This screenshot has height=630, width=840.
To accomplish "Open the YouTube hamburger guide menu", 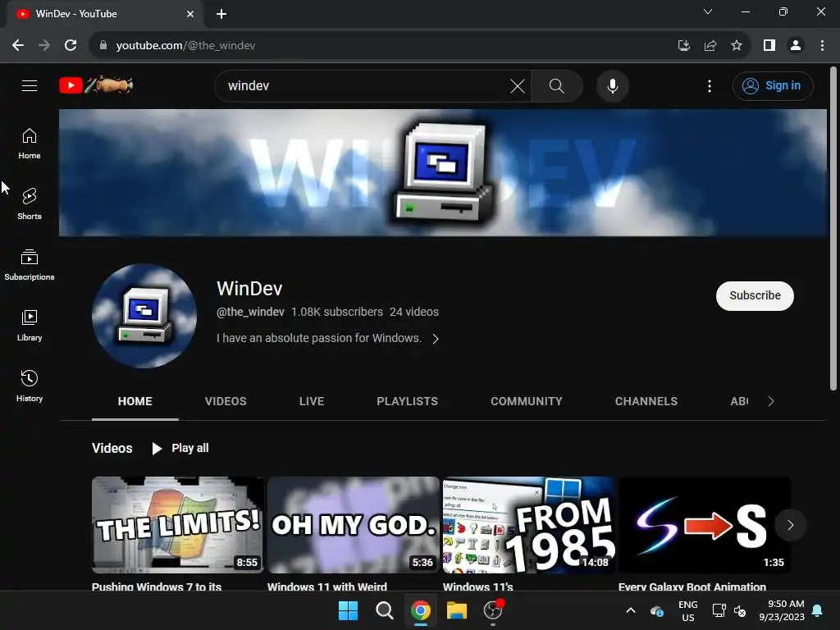I will pyautogui.click(x=30, y=85).
